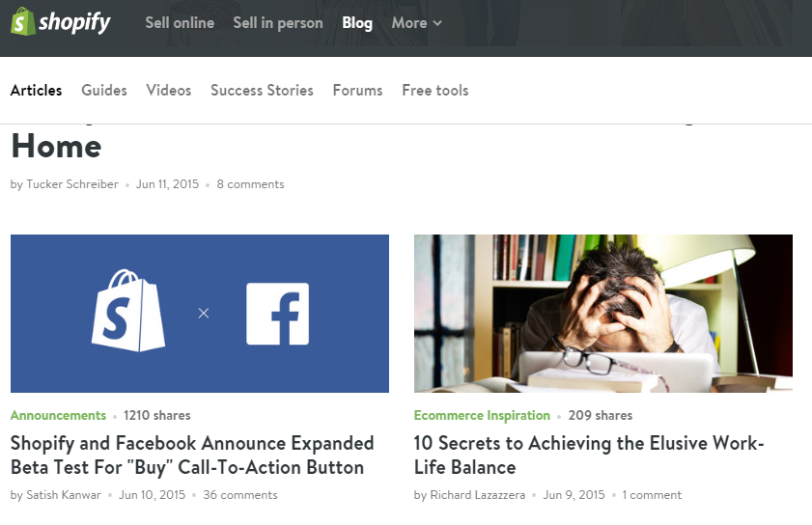Switch to the Articles tab
This screenshot has height=525, width=812.
click(x=37, y=90)
